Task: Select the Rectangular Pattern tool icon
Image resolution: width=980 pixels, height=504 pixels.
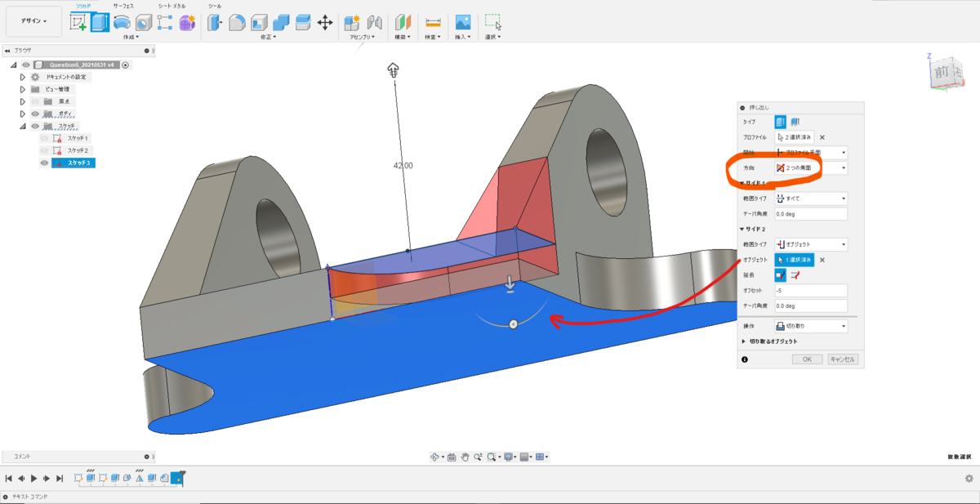Action: [165, 23]
